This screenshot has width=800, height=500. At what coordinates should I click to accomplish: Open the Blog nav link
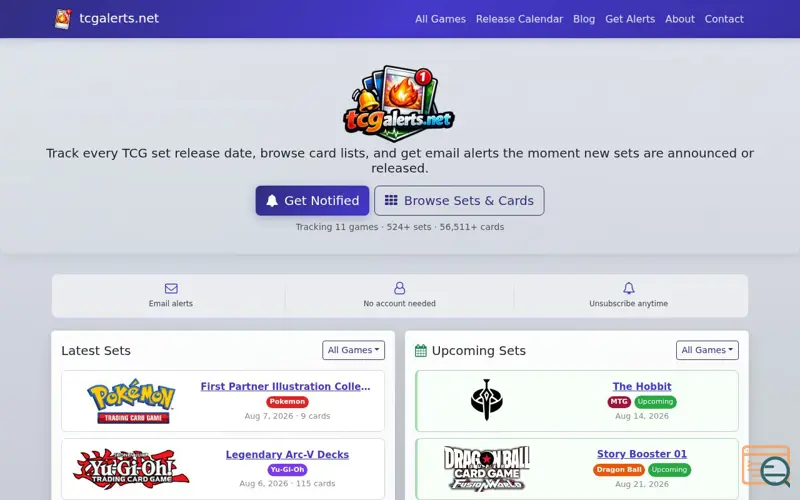pos(584,19)
